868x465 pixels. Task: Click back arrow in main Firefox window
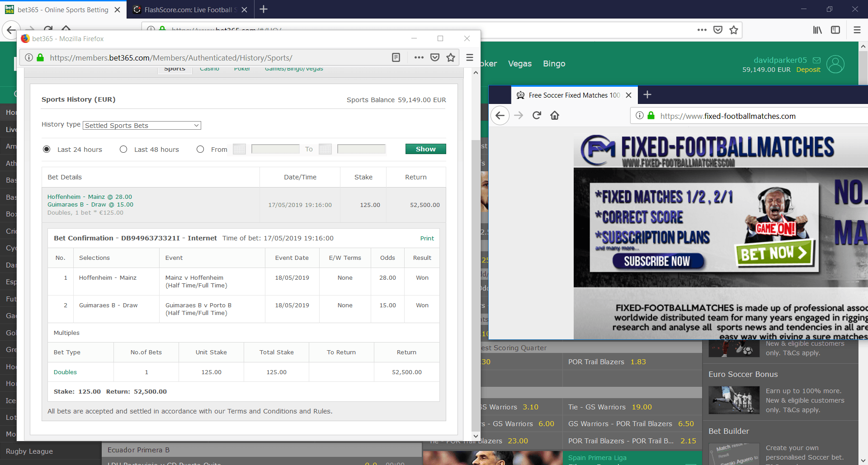(x=11, y=30)
